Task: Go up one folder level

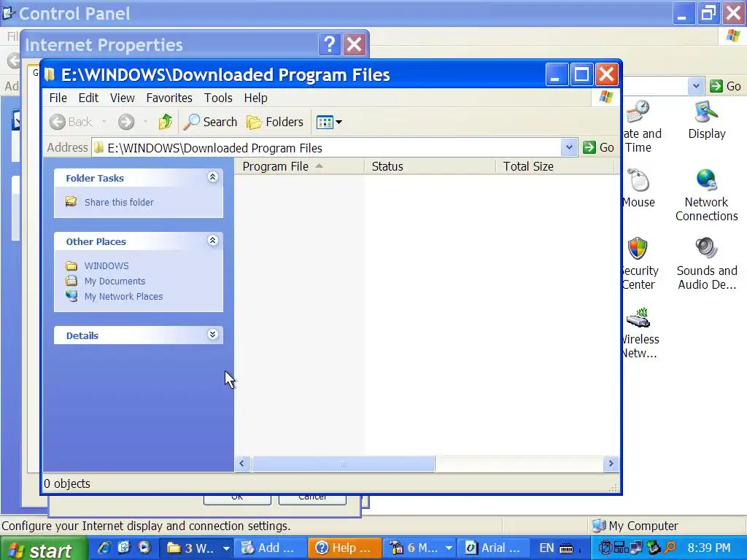Action: (x=165, y=122)
